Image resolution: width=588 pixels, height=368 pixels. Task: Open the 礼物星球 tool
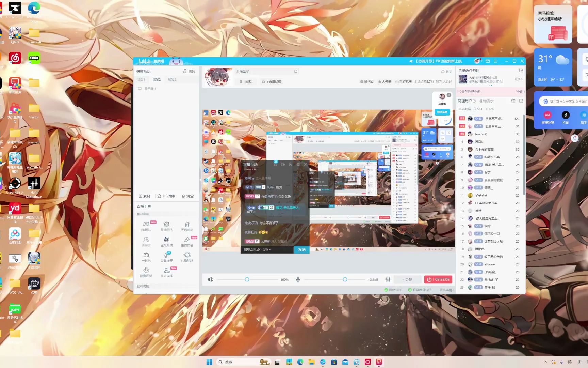click(x=187, y=257)
